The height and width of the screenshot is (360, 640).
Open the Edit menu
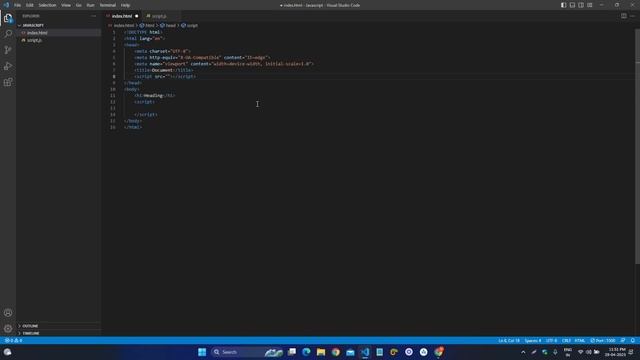pyautogui.click(x=30, y=5)
